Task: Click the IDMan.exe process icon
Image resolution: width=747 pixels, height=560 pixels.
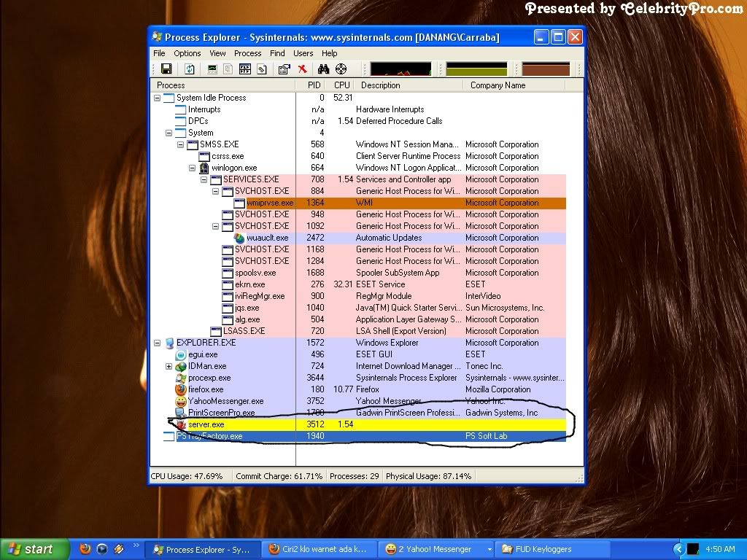Action: pyautogui.click(x=181, y=366)
